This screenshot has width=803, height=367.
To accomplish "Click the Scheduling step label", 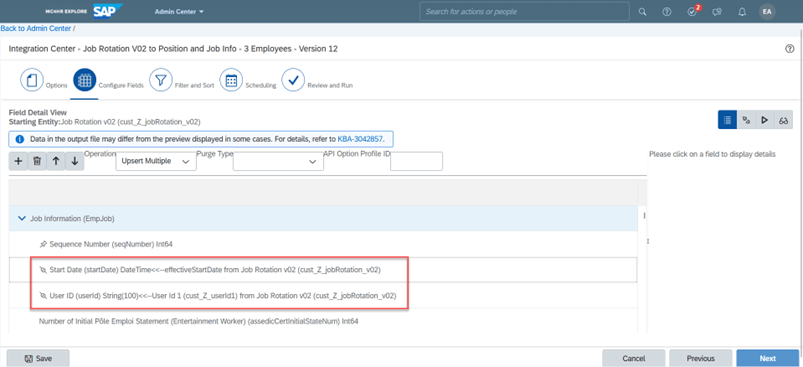I will pos(261,85).
